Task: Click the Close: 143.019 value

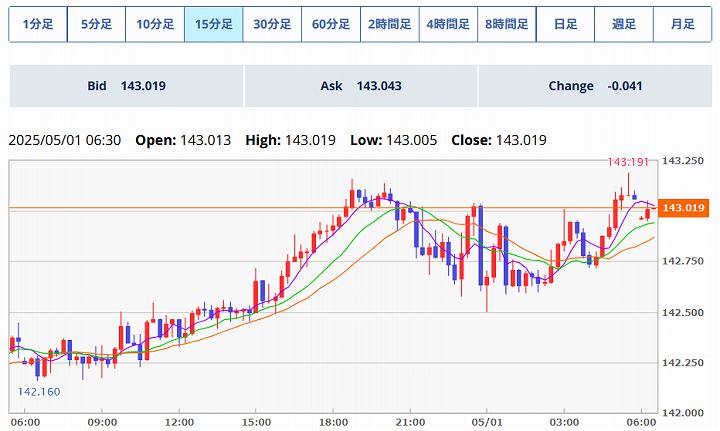Action: pos(499,140)
